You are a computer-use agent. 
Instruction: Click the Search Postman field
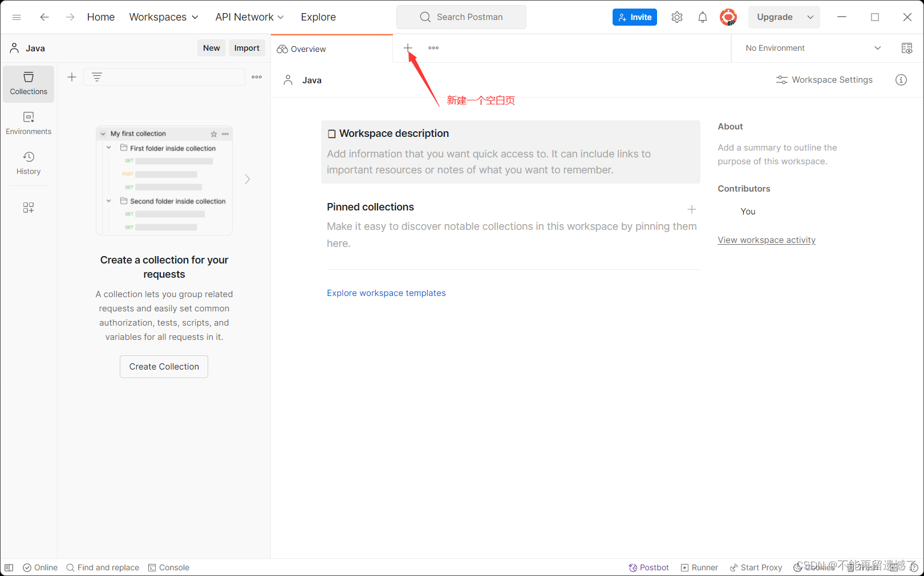coord(461,17)
